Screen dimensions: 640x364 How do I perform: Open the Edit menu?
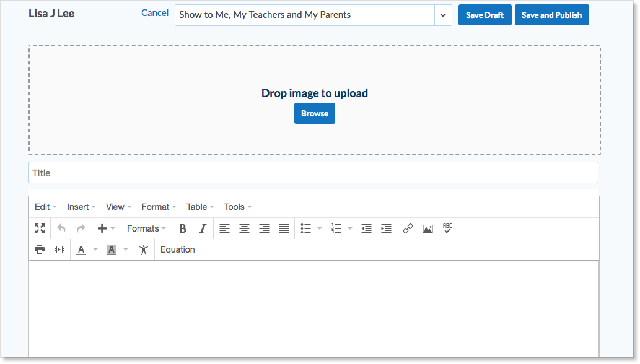click(x=46, y=207)
